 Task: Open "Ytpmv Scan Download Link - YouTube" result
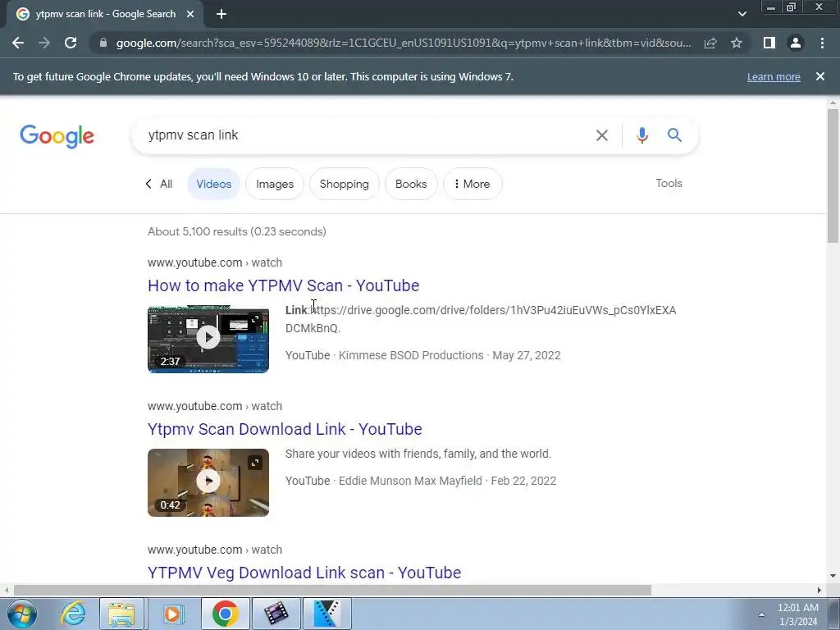pyautogui.click(x=285, y=429)
